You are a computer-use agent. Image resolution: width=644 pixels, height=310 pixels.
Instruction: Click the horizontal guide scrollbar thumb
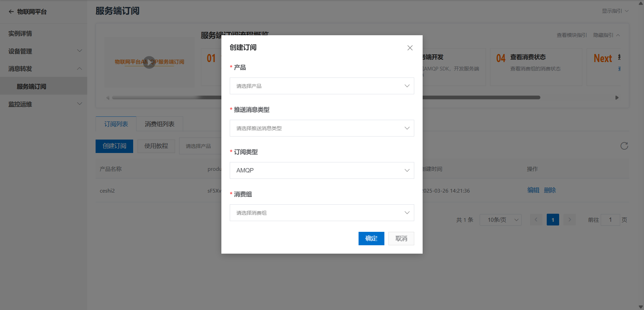click(x=326, y=98)
